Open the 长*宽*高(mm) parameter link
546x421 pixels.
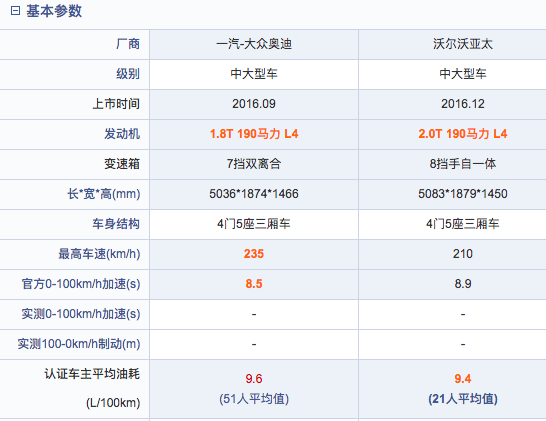coord(103,194)
